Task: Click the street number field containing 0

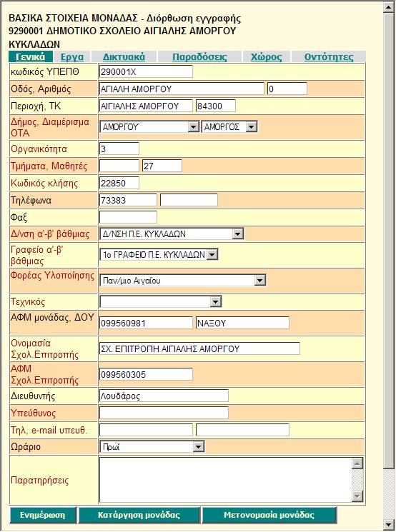Action: click(287, 89)
